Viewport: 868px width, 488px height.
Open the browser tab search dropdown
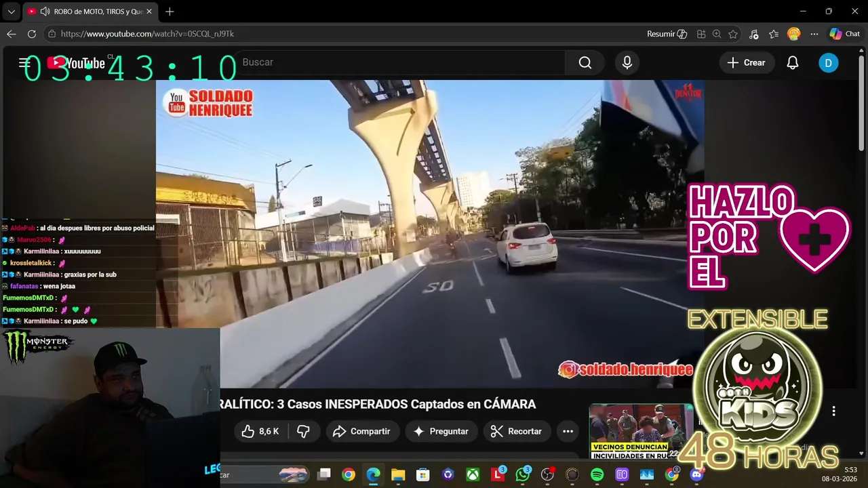11,12
